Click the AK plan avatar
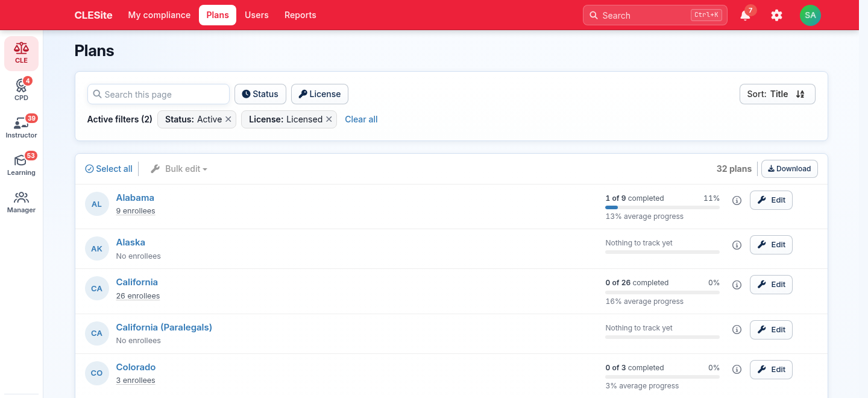Viewport: 868px width, 398px height. [x=97, y=248]
